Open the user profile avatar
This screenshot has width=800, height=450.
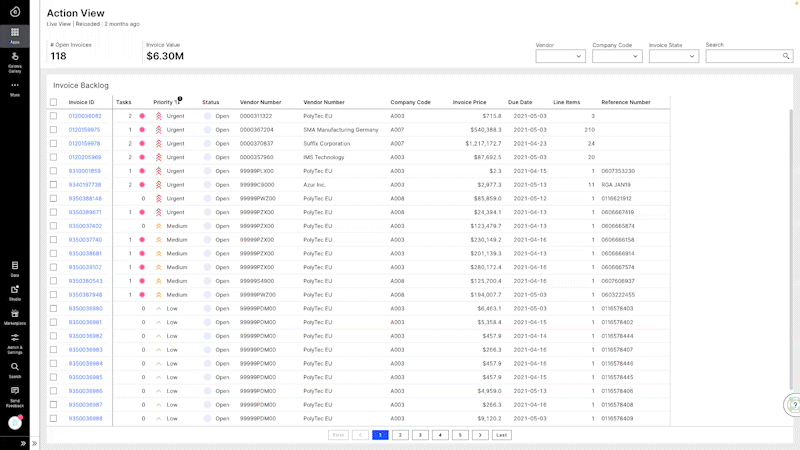pos(15,423)
